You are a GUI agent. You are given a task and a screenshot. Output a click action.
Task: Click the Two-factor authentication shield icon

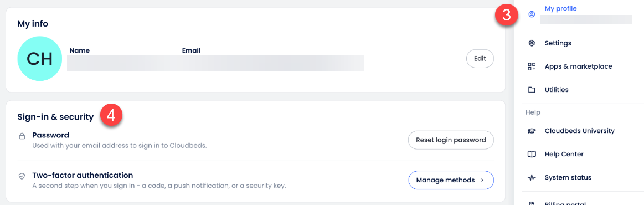(x=22, y=176)
